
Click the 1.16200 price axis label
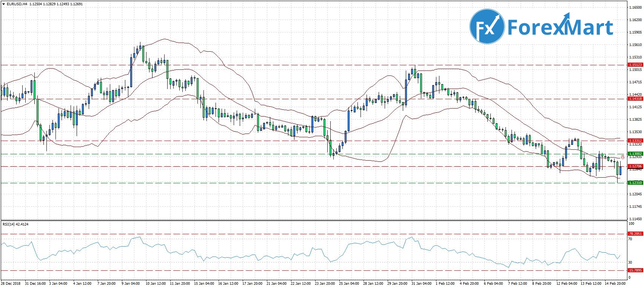coord(636,20)
